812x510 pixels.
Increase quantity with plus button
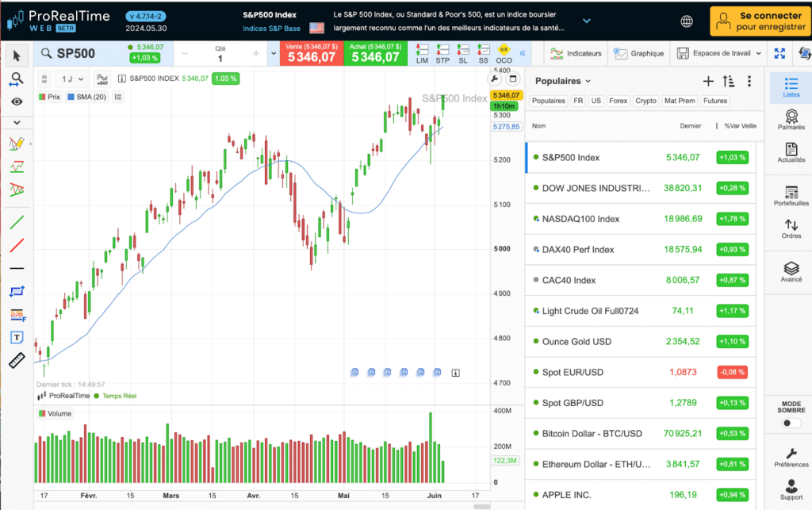click(x=256, y=54)
